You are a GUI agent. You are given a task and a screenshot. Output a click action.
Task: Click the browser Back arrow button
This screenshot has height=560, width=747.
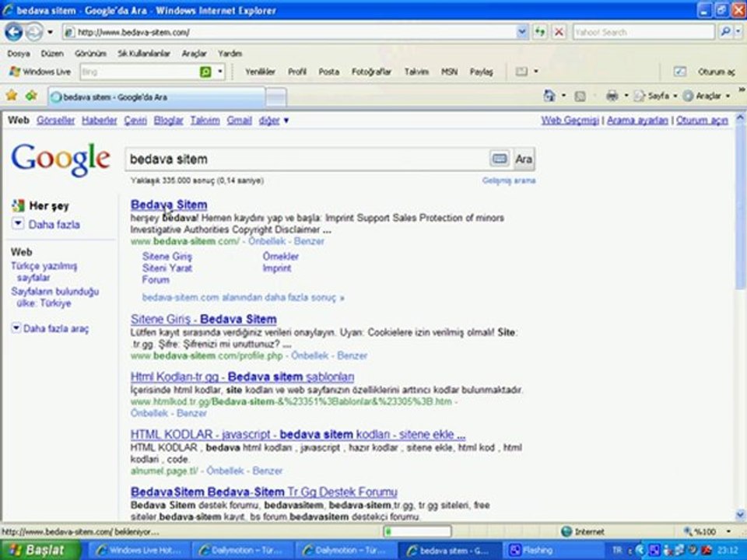point(14,32)
